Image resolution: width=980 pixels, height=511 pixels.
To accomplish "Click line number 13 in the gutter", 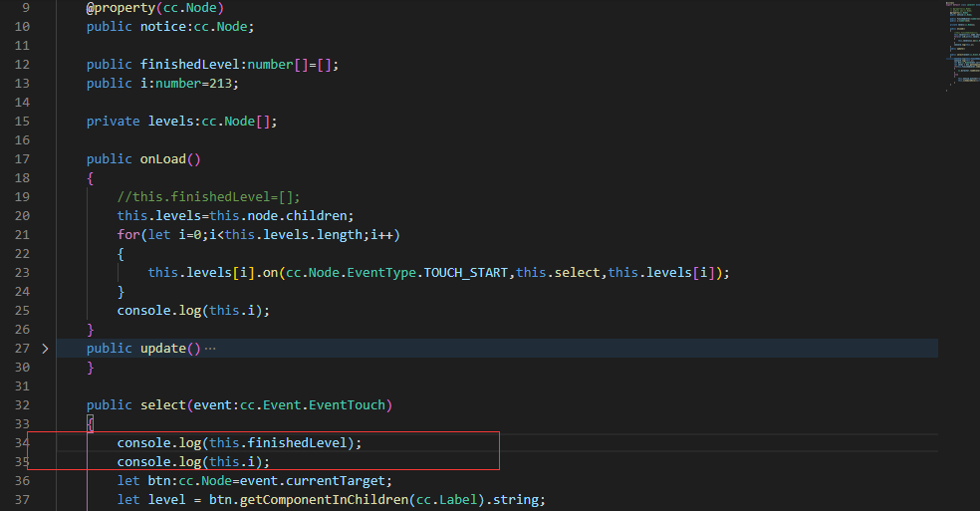I will tap(22, 84).
